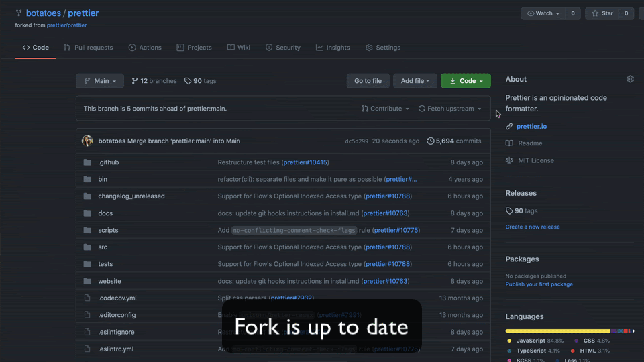Click the link icon beside prettier.io
The height and width of the screenshot is (362, 644).
(509, 127)
